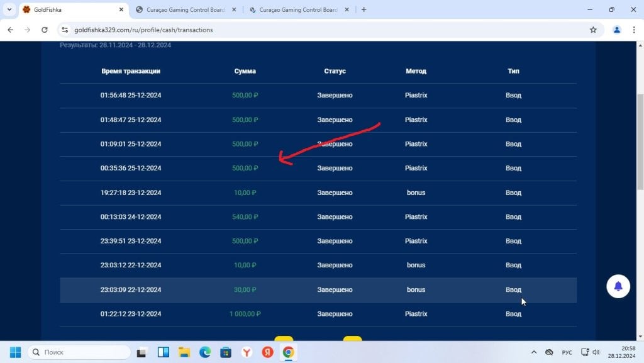Click Ввод type in 23:39:51 row
Viewport: 644px width, 363px height.
tap(513, 241)
